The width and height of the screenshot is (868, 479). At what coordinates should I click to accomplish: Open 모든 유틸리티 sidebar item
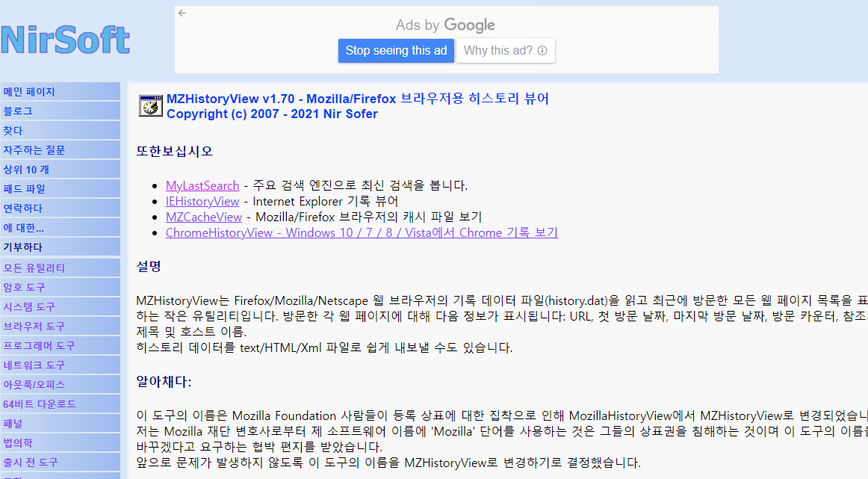point(60,268)
